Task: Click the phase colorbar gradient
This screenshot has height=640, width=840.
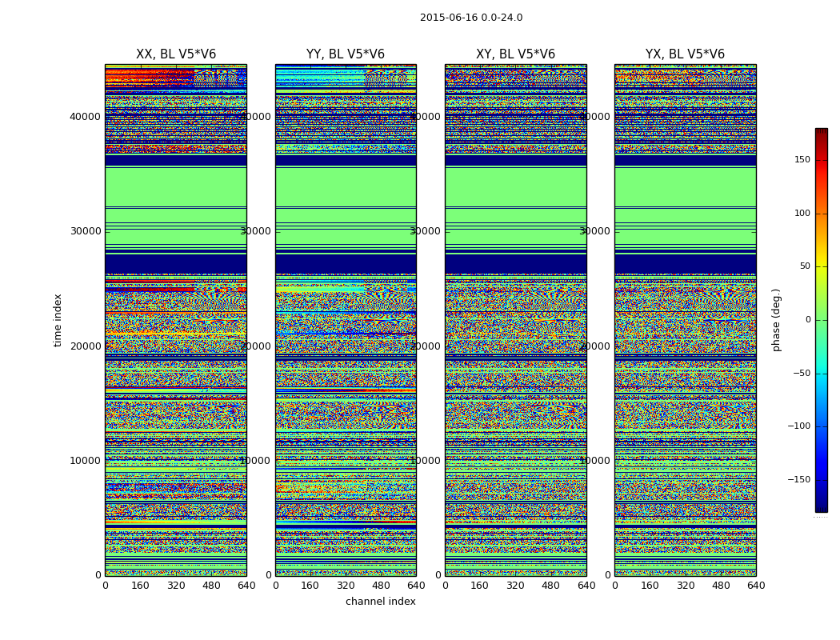Action: tap(822, 320)
